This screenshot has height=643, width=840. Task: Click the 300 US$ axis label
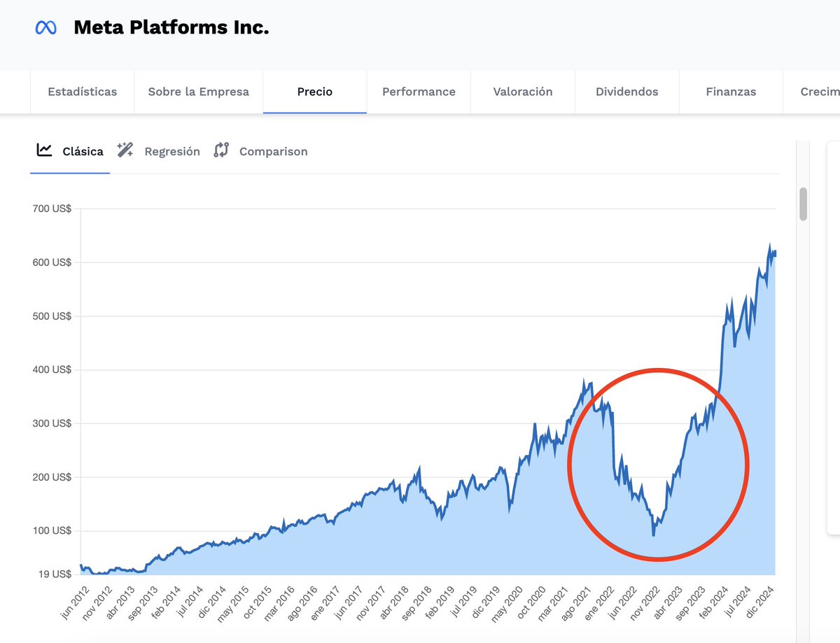52,423
